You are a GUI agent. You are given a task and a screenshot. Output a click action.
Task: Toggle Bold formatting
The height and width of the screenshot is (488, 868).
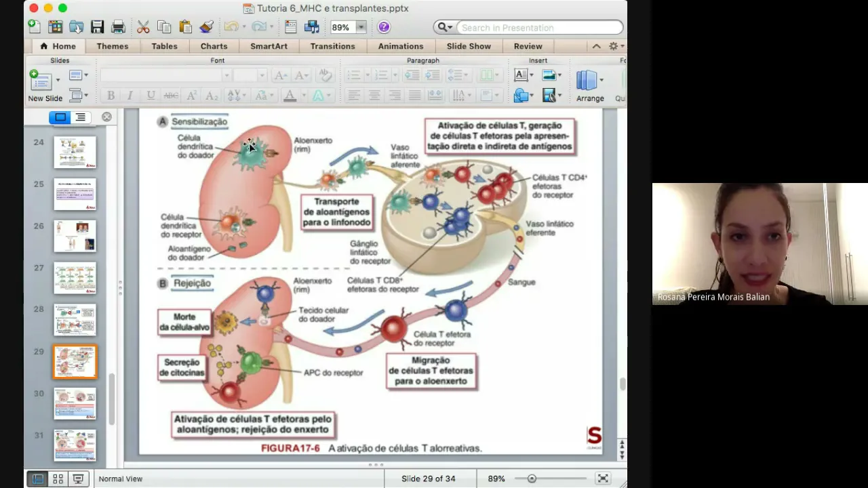pos(111,96)
